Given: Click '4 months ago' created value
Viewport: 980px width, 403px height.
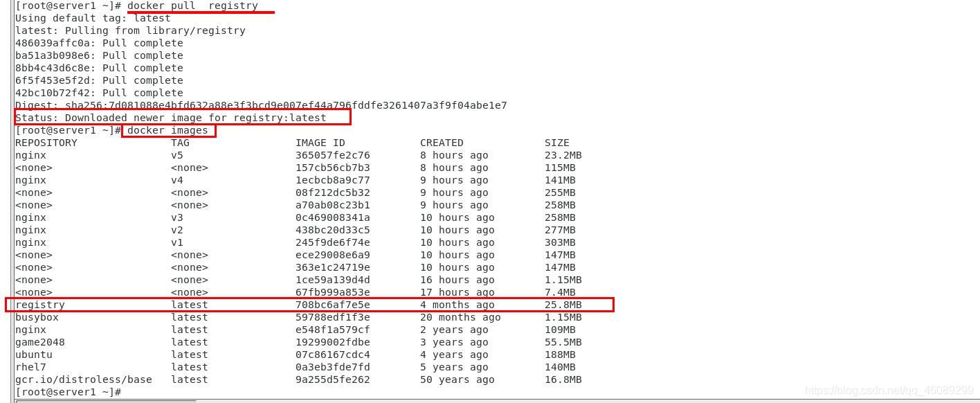Looking at the screenshot, I should [457, 305].
